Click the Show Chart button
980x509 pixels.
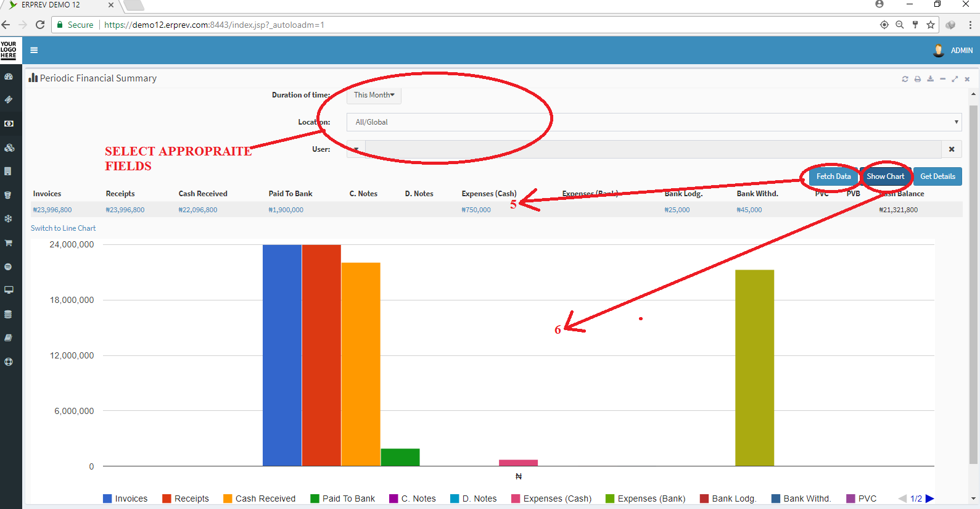point(885,176)
